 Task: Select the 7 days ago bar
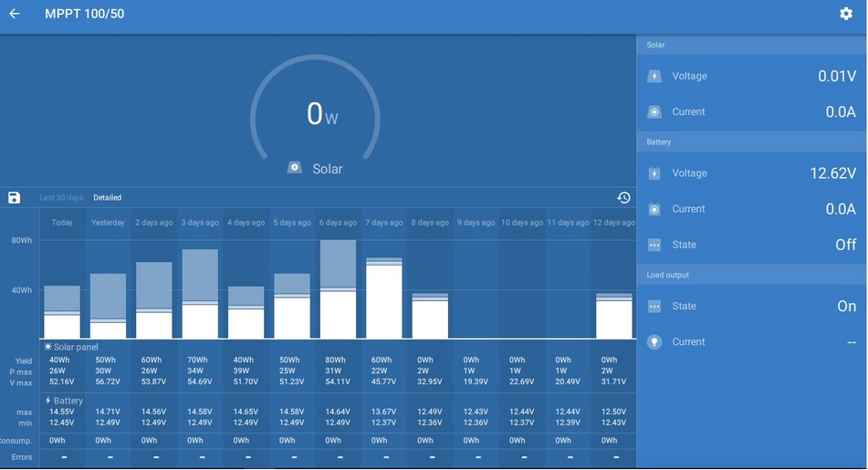(x=384, y=298)
